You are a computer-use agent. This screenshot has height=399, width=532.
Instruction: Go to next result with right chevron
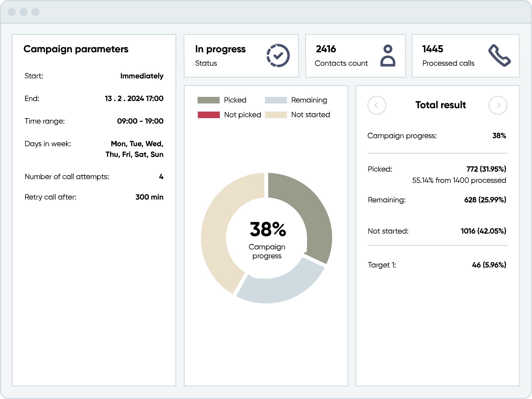click(x=498, y=105)
